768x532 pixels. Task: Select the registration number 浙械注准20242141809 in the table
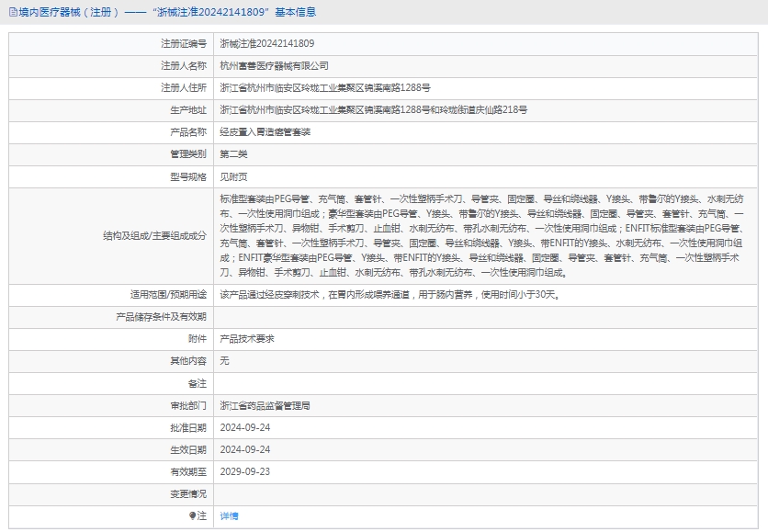click(267, 43)
